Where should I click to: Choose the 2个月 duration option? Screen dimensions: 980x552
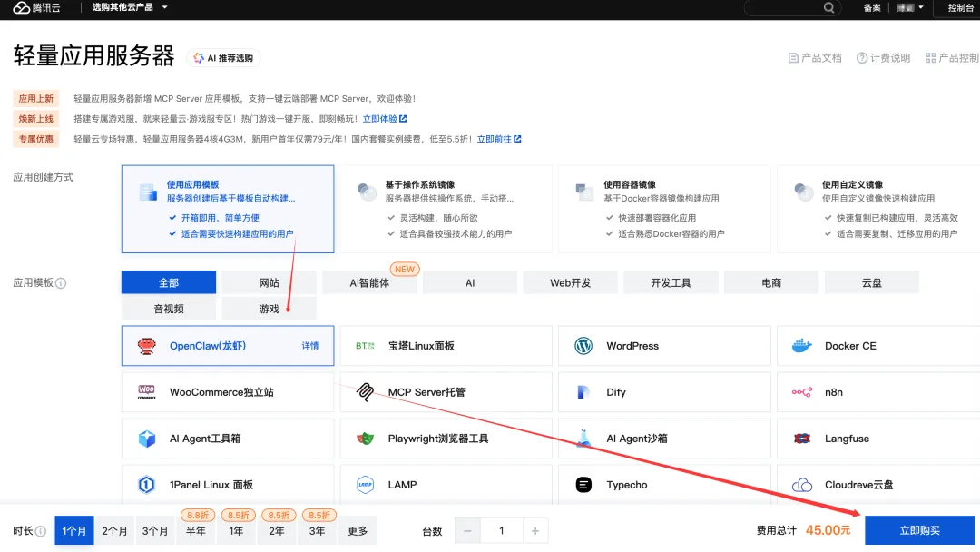[x=114, y=531]
